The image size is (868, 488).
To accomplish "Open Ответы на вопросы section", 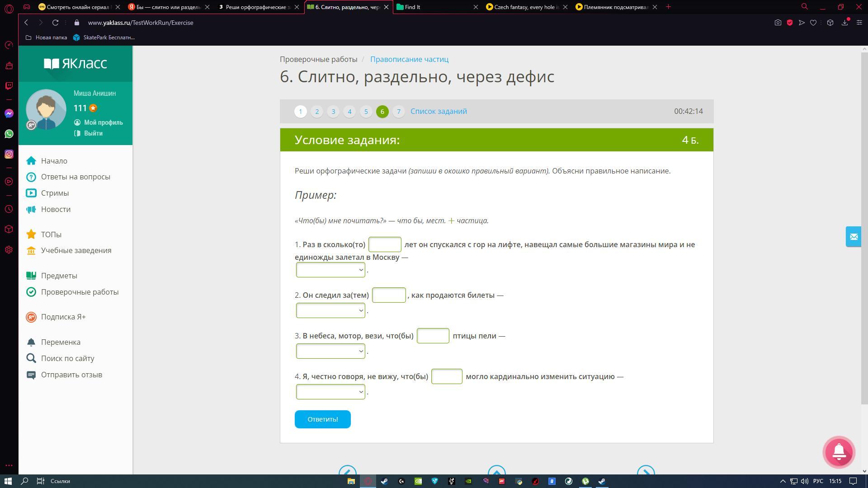I will tap(75, 176).
